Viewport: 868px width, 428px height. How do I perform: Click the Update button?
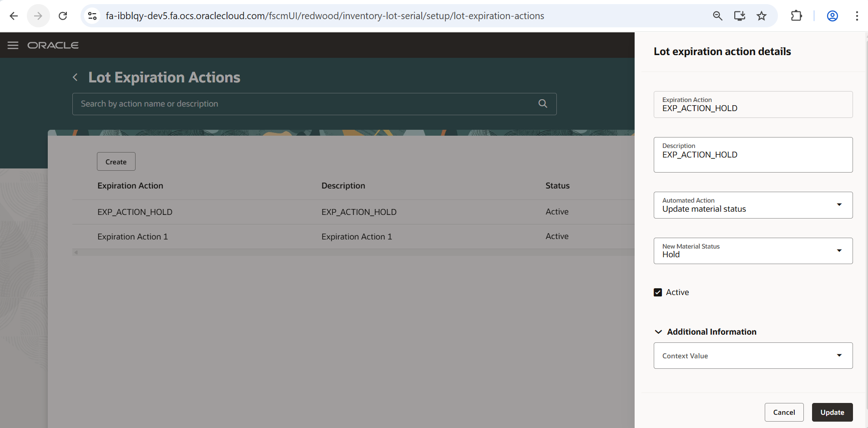(x=832, y=412)
